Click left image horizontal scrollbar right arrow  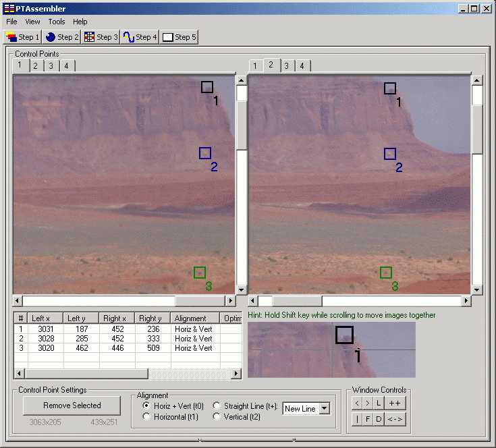(x=230, y=301)
